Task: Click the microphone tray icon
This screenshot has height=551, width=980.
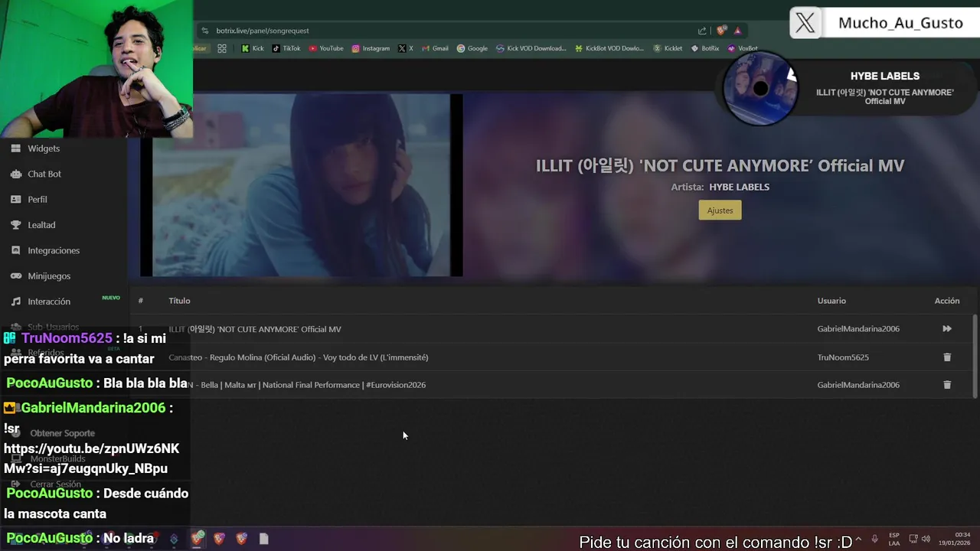Action: pyautogui.click(x=874, y=539)
